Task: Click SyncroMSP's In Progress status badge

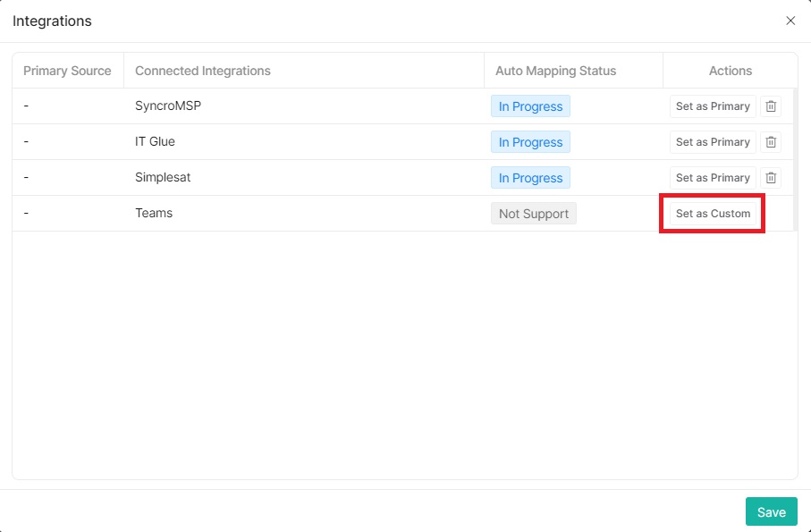Action: point(530,106)
